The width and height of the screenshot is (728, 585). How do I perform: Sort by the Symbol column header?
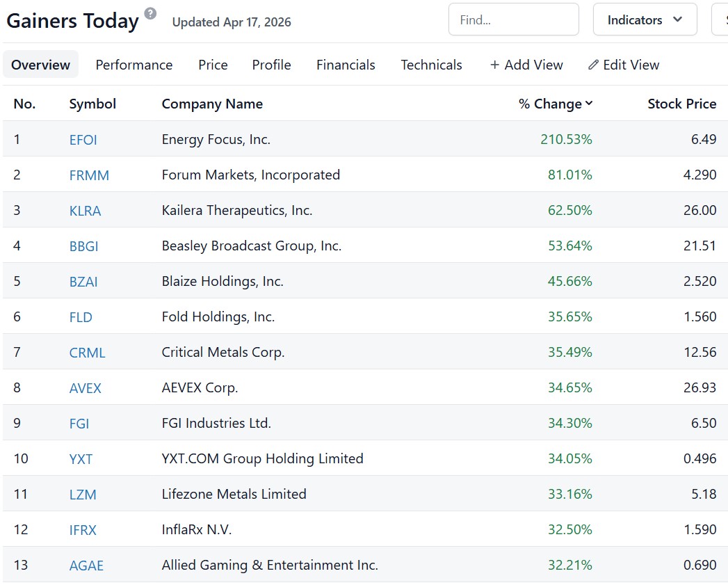point(92,104)
